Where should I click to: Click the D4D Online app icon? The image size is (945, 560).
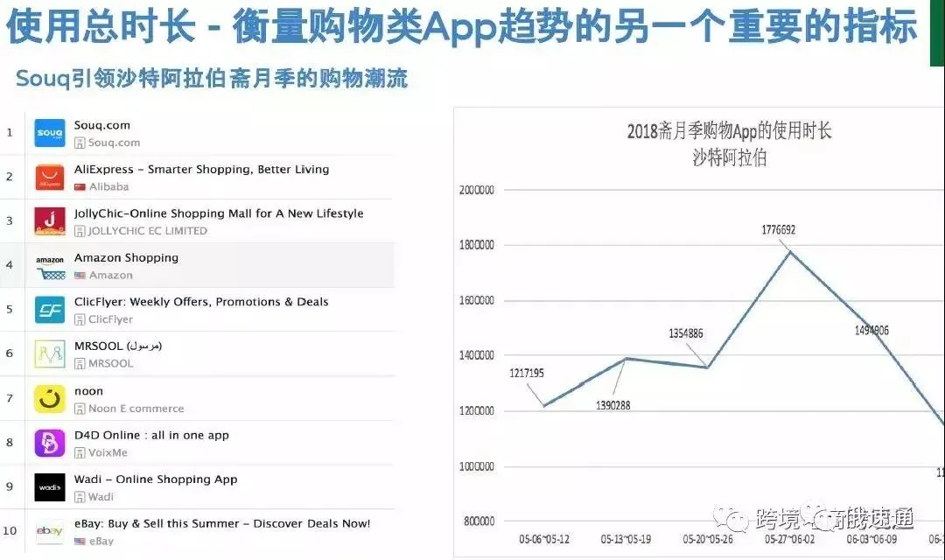pos(49,443)
